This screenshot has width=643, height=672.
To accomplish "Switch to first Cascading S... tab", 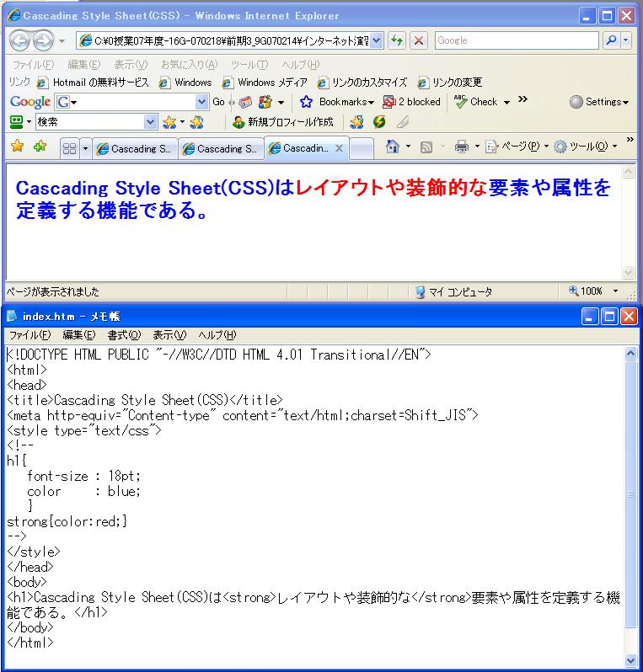I will pyautogui.click(x=135, y=149).
